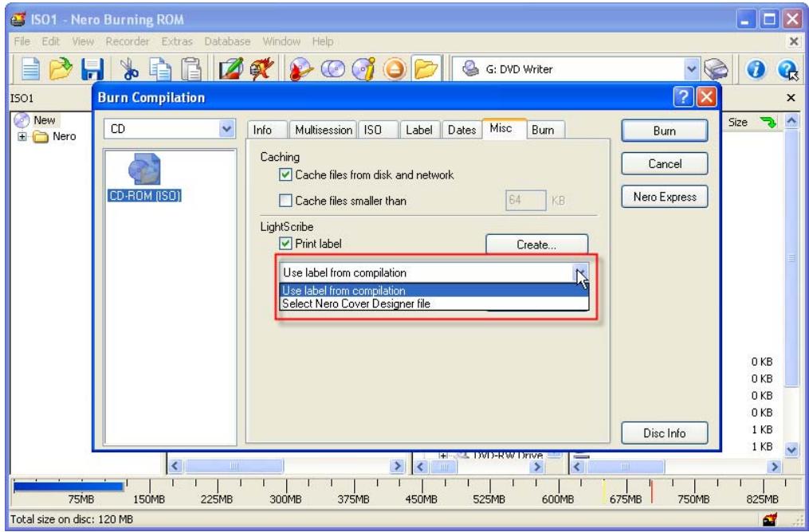The height and width of the screenshot is (532, 809).
Task: Click the Nero Express flame icon
Action: (262, 69)
